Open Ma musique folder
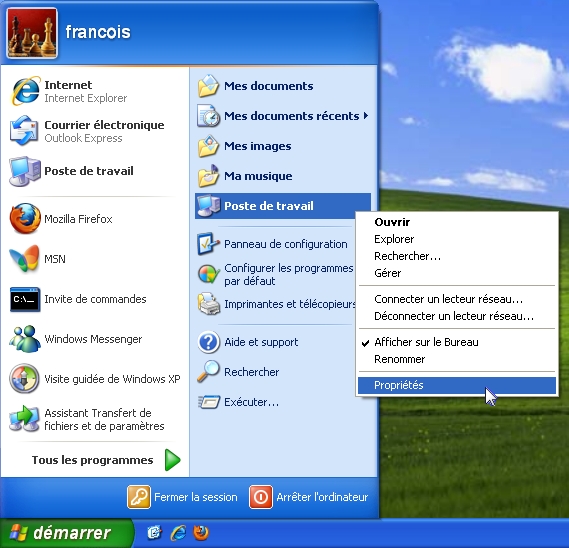This screenshot has width=569, height=548. click(x=283, y=176)
